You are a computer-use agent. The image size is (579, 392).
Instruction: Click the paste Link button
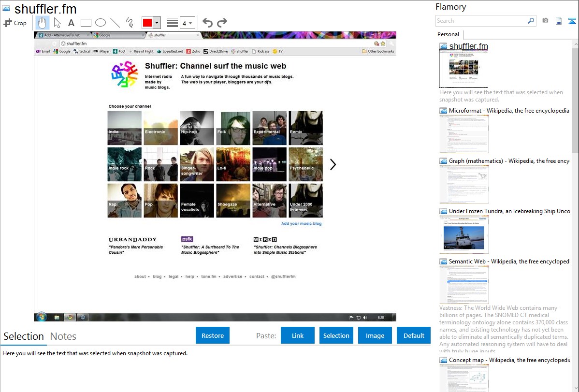tap(298, 335)
